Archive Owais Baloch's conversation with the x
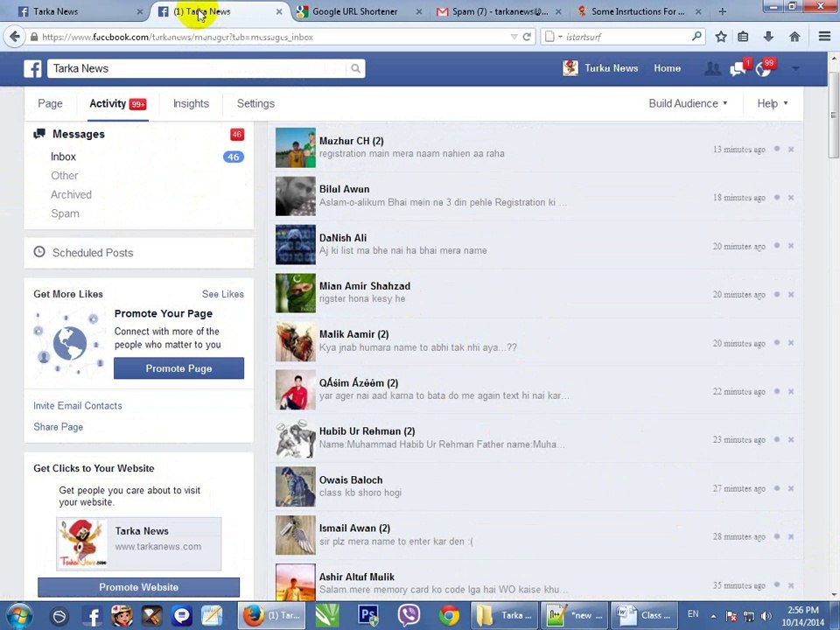The height and width of the screenshot is (630, 840). tap(791, 488)
